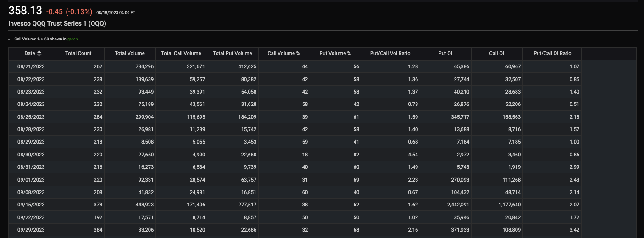644x238 pixels.
Task: Click total call volume 321,671
Action: click(x=196, y=66)
